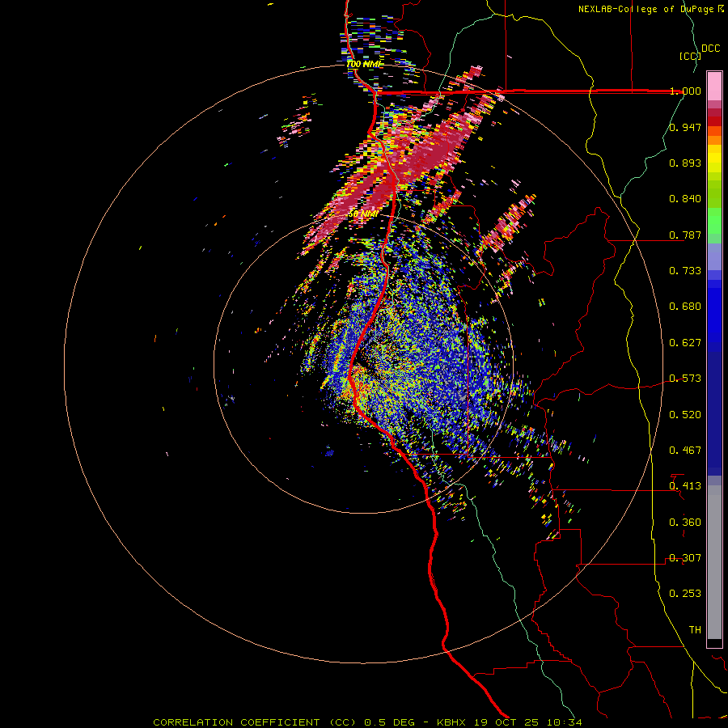This screenshot has height=728, width=728.
Task: Click the 50 NMI range ring label
Action: pyautogui.click(x=363, y=214)
